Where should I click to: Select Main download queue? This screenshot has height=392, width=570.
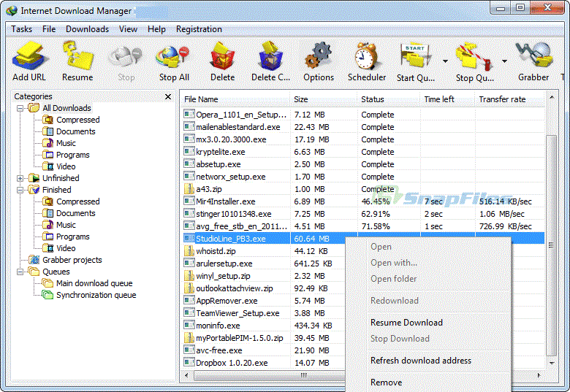point(94,283)
